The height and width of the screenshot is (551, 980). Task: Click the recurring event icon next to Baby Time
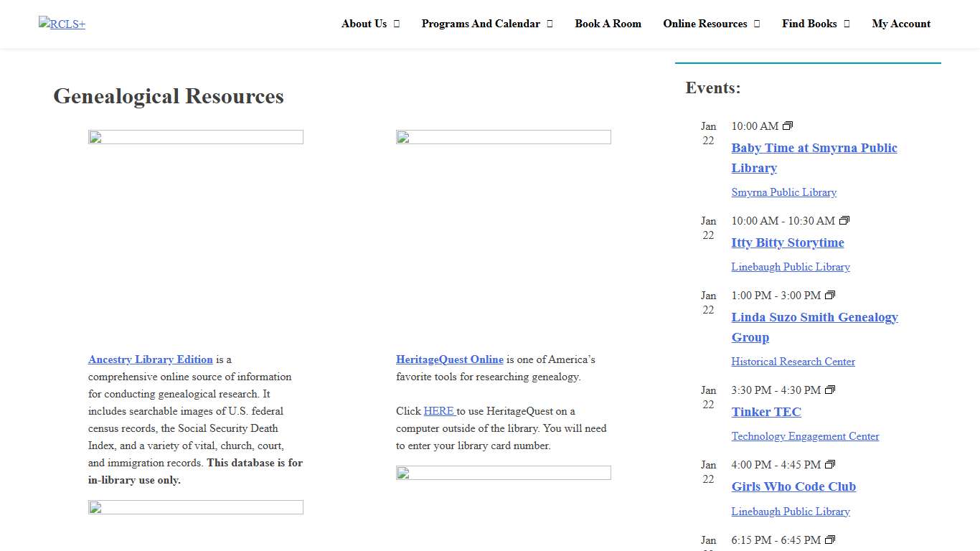point(787,126)
